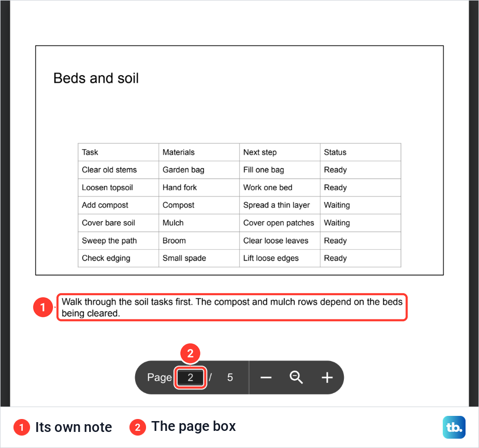Click the "Beds and soil" slide title
The image size is (479, 448).
pyautogui.click(x=96, y=78)
